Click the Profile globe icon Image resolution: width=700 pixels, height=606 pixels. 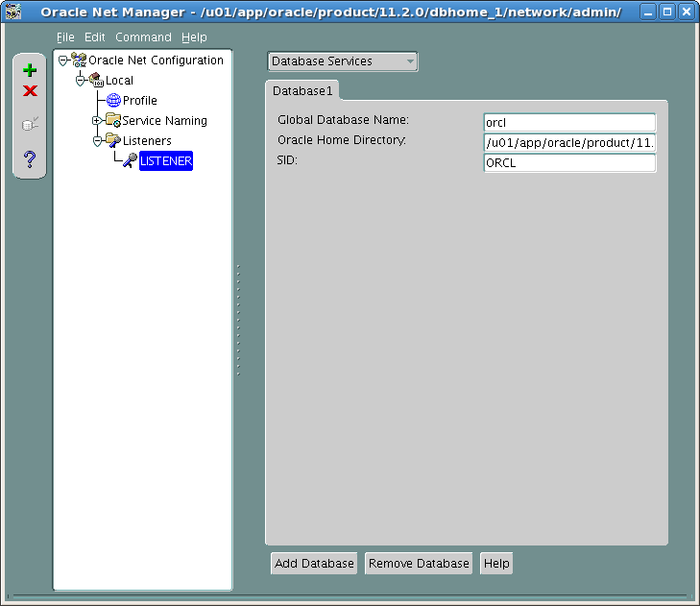pos(113,100)
